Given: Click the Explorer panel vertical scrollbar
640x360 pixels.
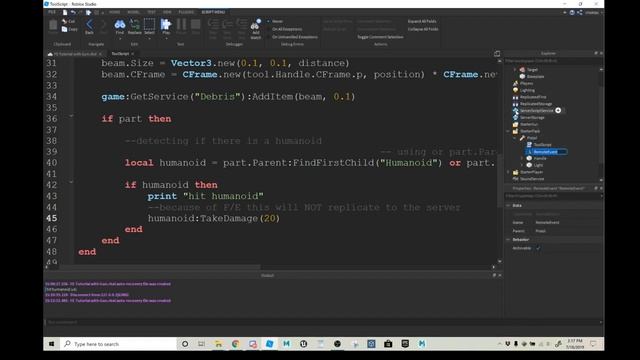Looking at the screenshot, I should pyautogui.click(x=601, y=124).
